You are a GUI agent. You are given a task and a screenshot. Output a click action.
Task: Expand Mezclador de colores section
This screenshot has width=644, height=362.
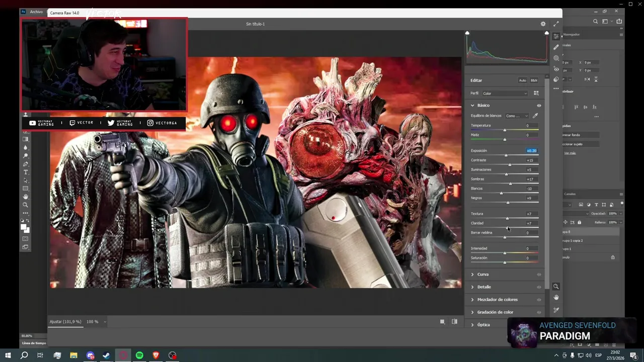[x=472, y=300]
